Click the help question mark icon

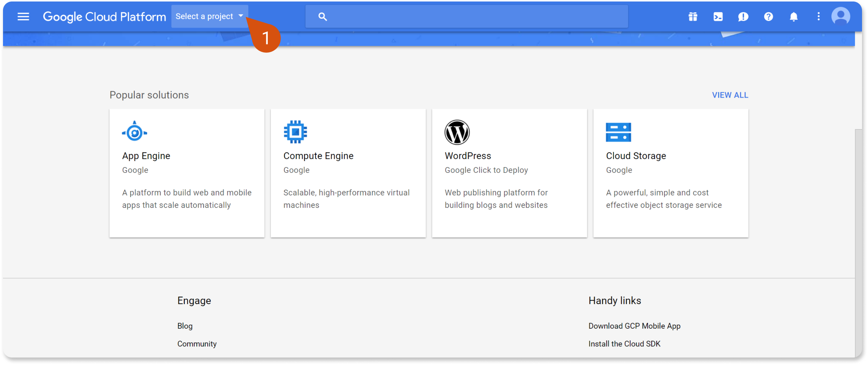768,16
